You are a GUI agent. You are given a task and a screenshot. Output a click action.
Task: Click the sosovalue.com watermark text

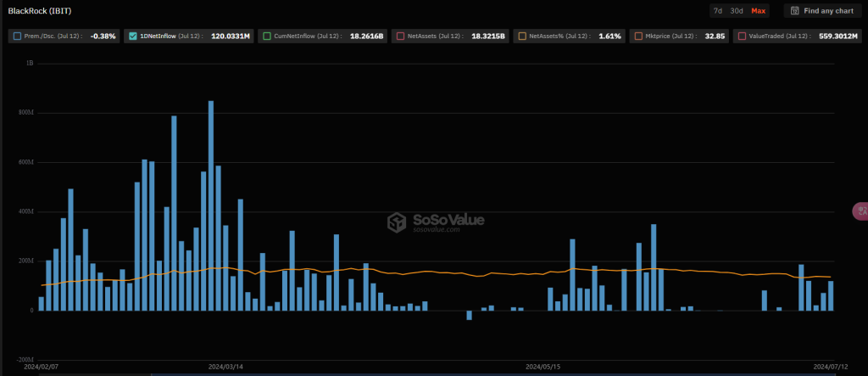pos(437,229)
